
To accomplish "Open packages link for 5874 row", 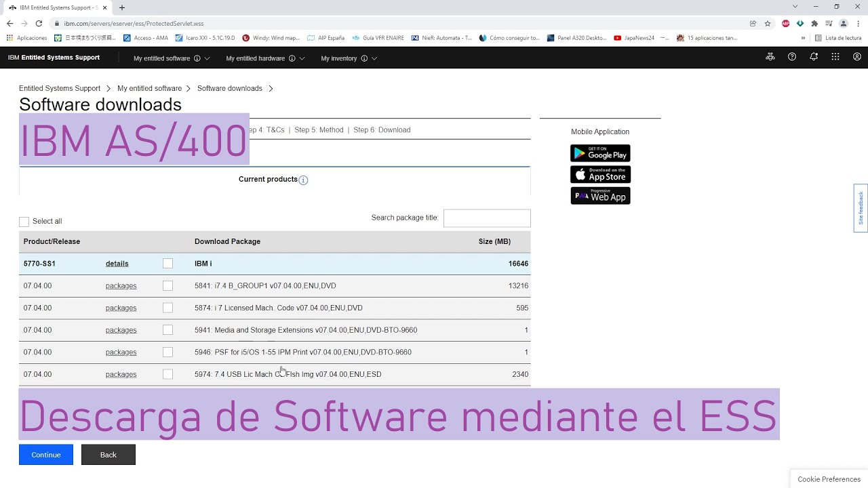I will (121, 308).
